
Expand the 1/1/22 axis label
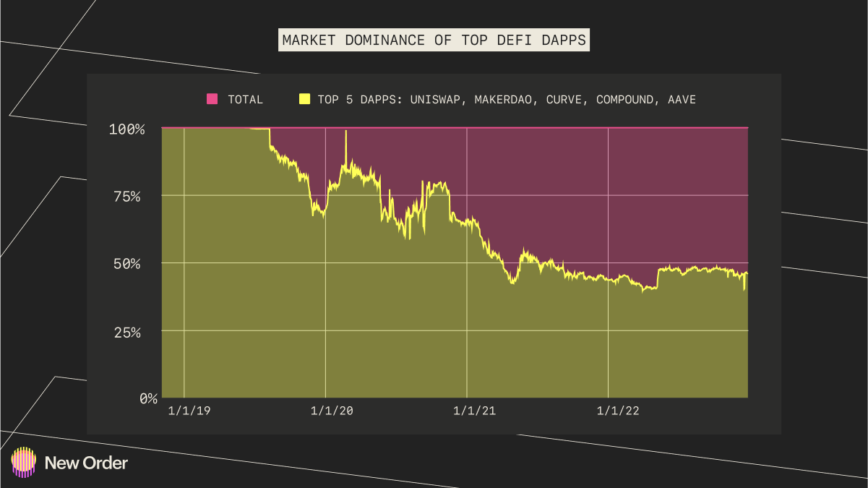(619, 410)
